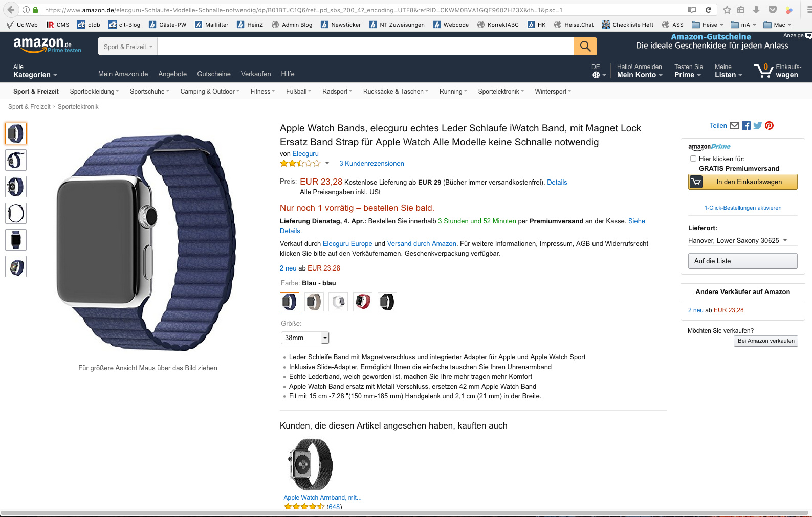The image size is (812, 517).
Task: Open the 38mm size dropdown
Action: click(305, 338)
